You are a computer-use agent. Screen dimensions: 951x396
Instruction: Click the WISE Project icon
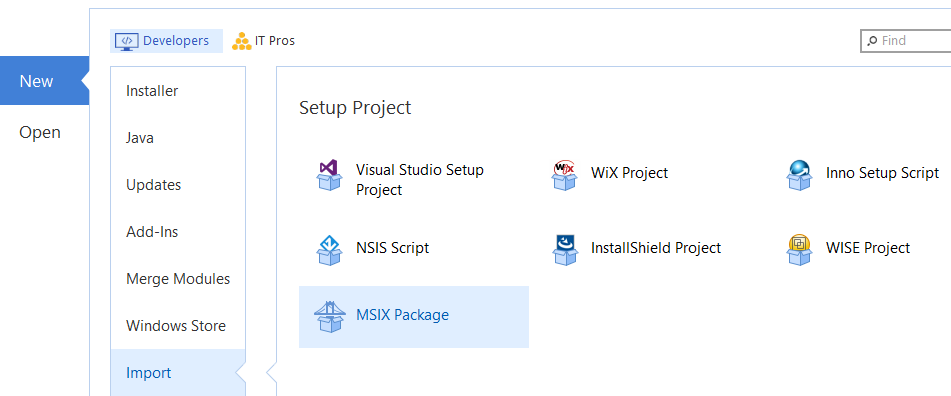click(x=799, y=250)
